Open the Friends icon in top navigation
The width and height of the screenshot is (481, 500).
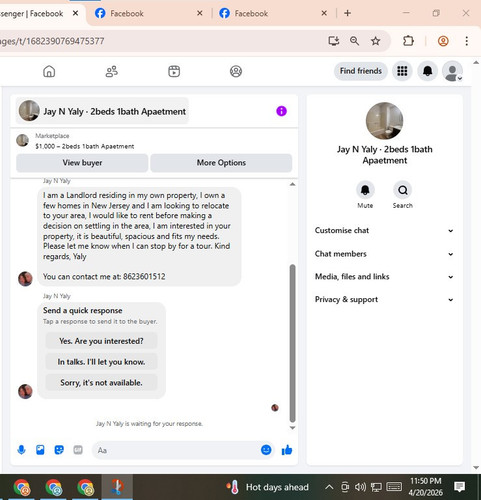112,71
